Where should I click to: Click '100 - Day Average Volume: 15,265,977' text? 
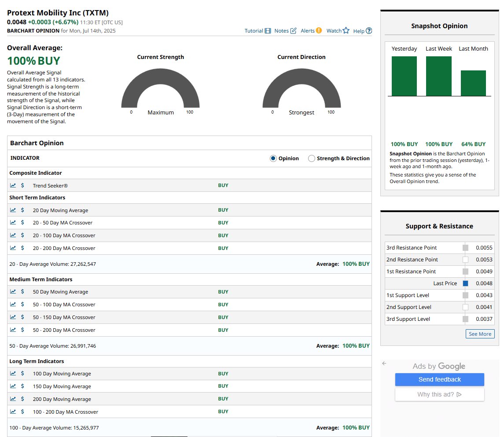(x=54, y=428)
